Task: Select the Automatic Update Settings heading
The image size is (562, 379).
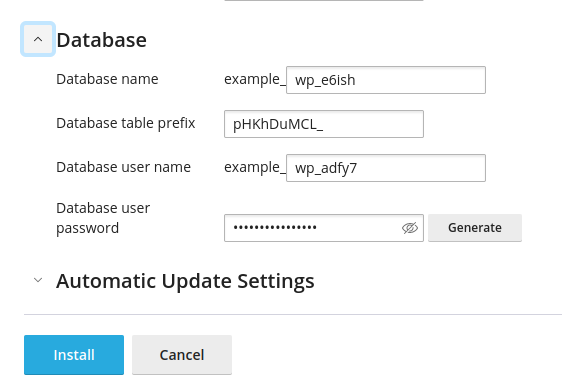Action: (185, 281)
